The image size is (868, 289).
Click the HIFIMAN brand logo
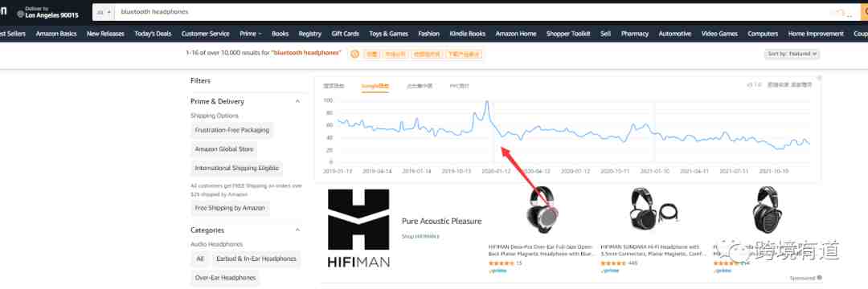[358, 228]
